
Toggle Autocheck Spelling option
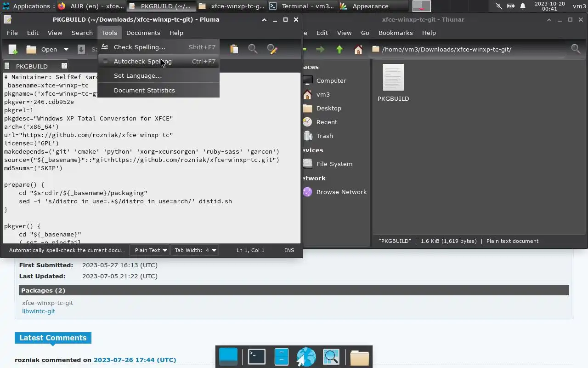tap(158, 61)
